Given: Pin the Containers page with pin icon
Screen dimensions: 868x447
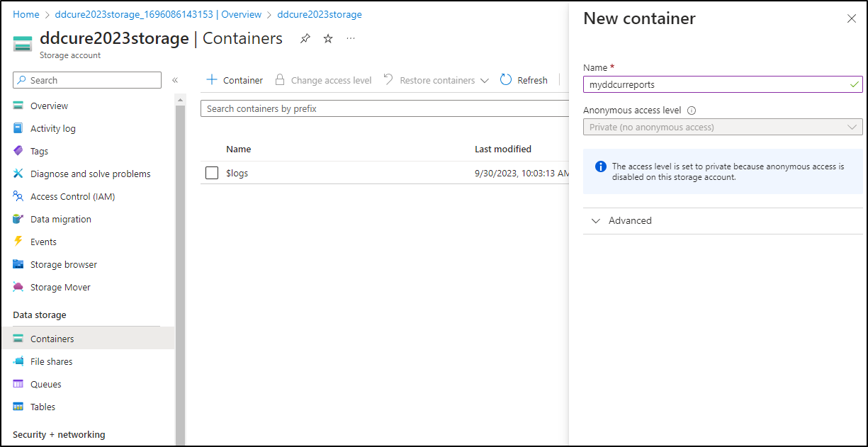Looking at the screenshot, I should click(305, 38).
